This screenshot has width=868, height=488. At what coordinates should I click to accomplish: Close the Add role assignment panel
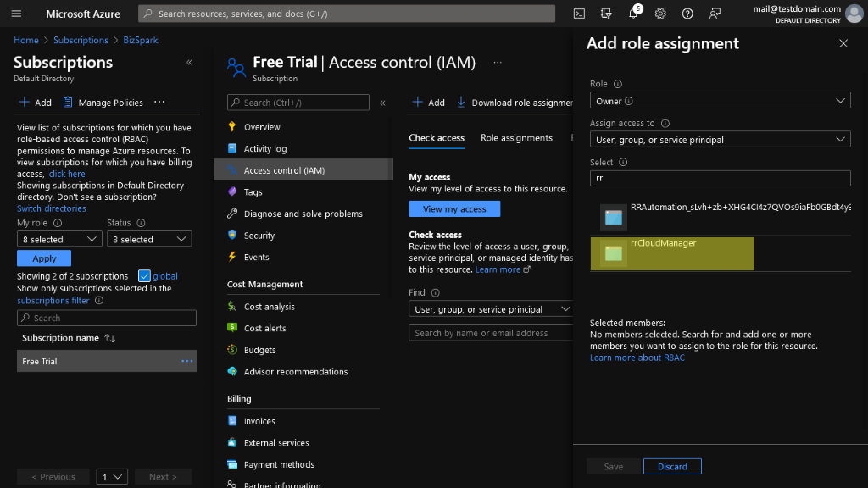pos(843,43)
